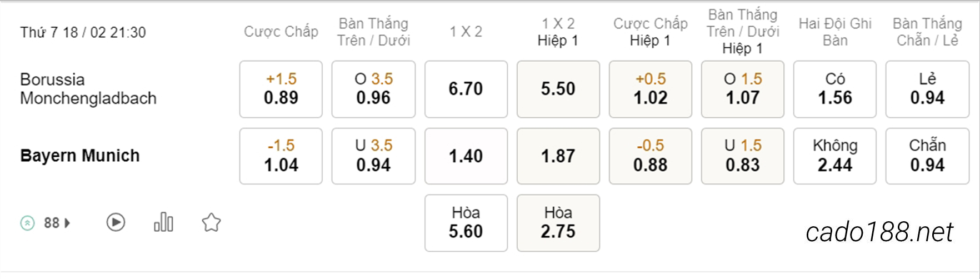Select first-half Monchengladbach win at 5.50
This screenshot has width=980, height=279.
pyautogui.click(x=558, y=89)
